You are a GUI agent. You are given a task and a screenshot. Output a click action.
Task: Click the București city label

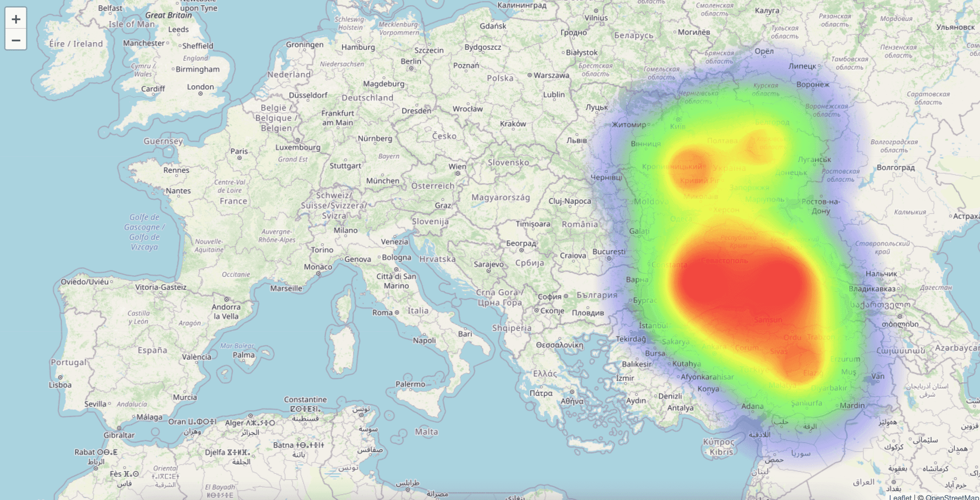click(x=609, y=252)
